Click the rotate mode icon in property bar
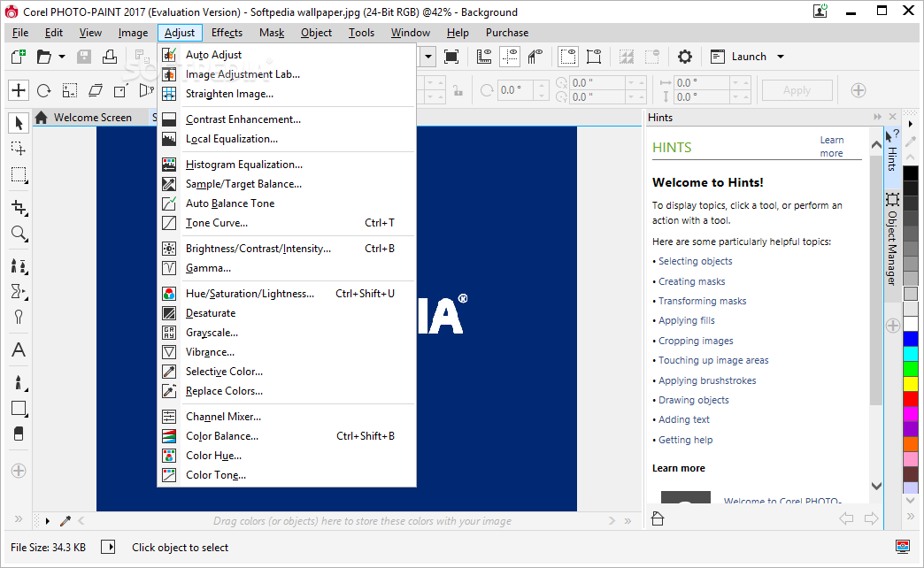 [x=44, y=90]
